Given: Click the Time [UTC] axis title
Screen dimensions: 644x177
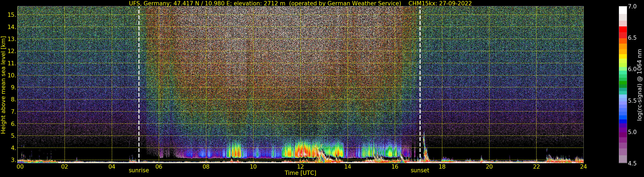Looking at the screenshot, I should pyautogui.click(x=300, y=173).
